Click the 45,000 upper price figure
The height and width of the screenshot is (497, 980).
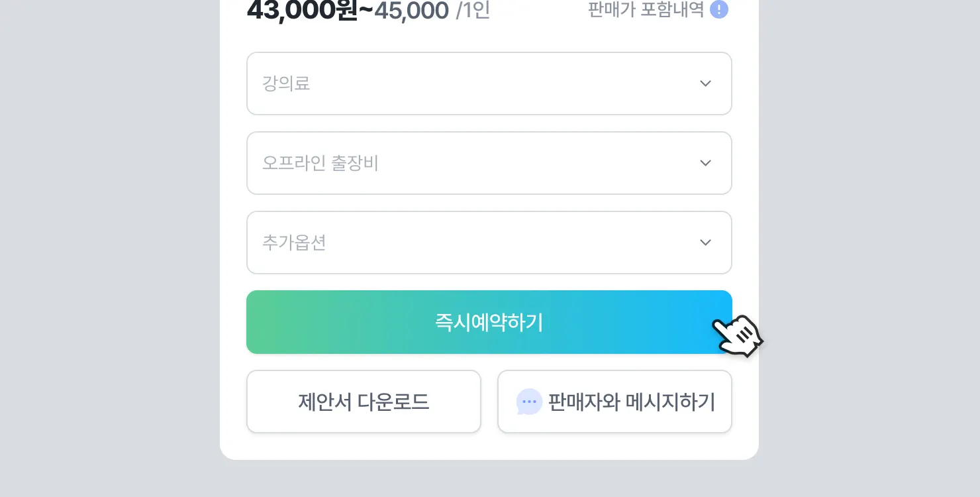[412, 11]
